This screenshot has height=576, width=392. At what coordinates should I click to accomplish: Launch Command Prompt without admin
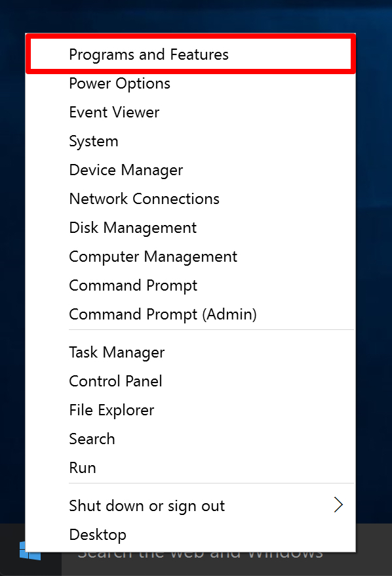coord(191,285)
